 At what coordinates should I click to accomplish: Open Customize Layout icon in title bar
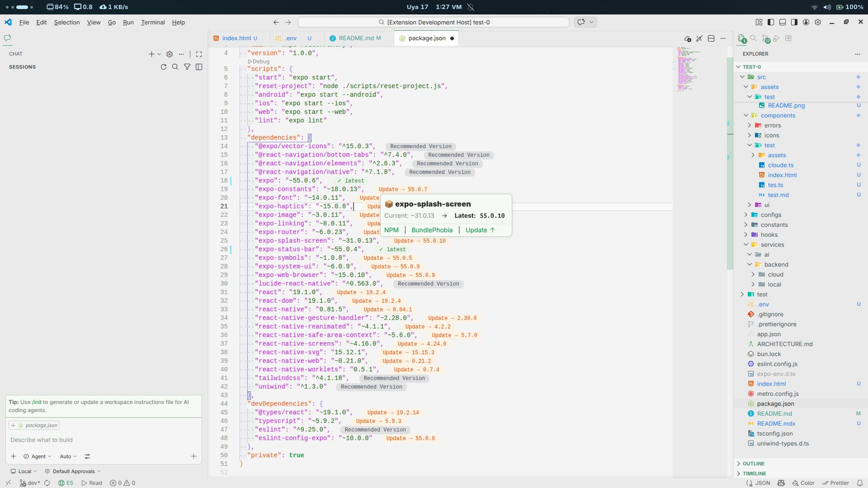pyautogui.click(x=759, y=22)
